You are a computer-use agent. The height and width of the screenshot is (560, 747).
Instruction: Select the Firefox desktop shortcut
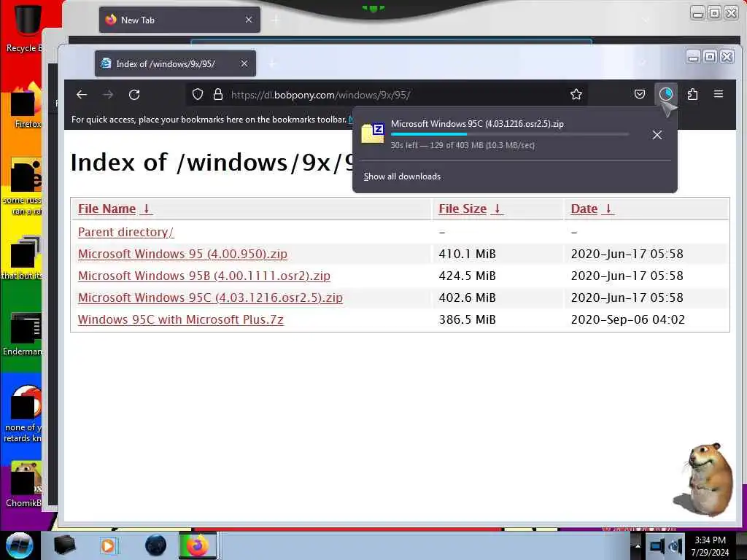pyautogui.click(x=25, y=106)
